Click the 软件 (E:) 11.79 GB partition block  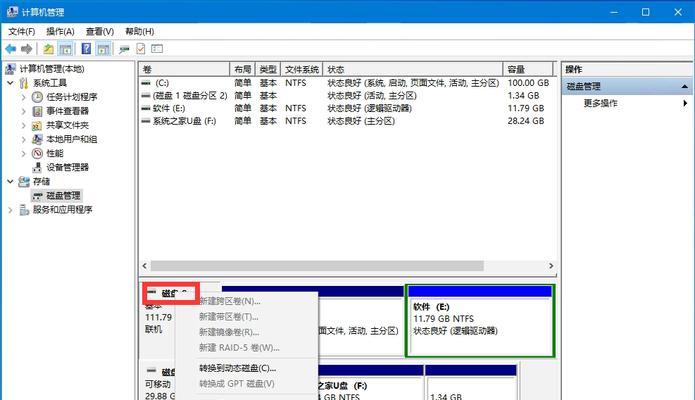coord(480,321)
